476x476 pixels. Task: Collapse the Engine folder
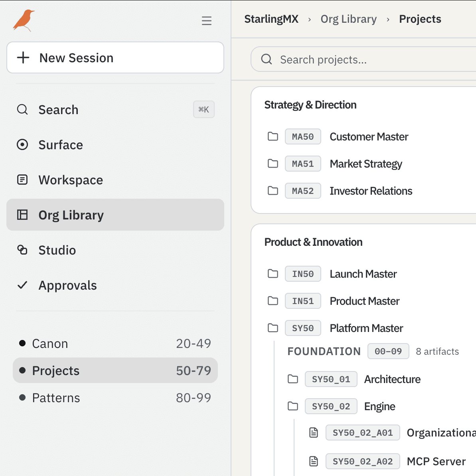pyautogui.click(x=379, y=406)
